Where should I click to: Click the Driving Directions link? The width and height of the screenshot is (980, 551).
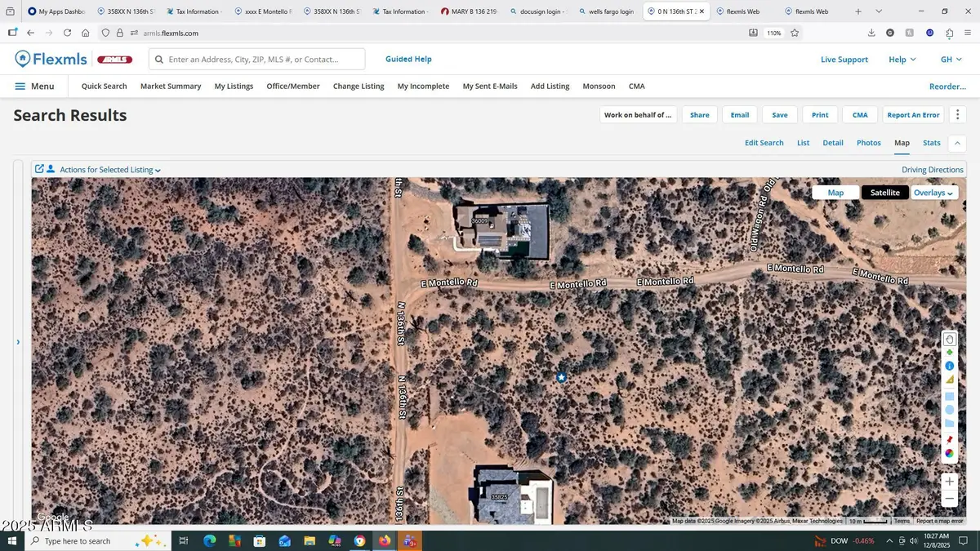(x=932, y=169)
